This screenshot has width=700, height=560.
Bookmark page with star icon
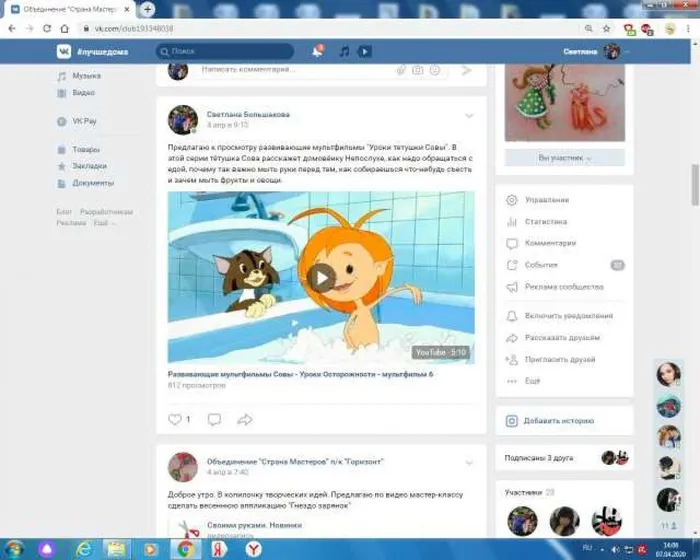[x=606, y=29]
